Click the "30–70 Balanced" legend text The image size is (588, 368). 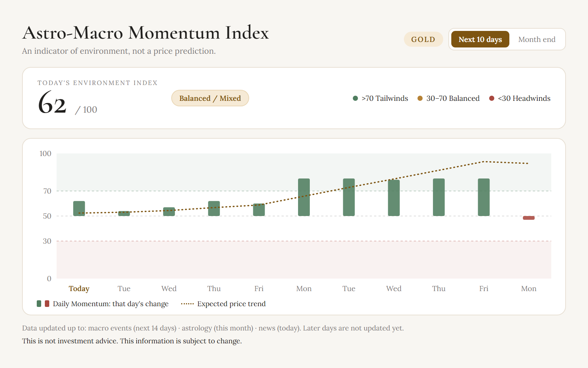pos(453,98)
